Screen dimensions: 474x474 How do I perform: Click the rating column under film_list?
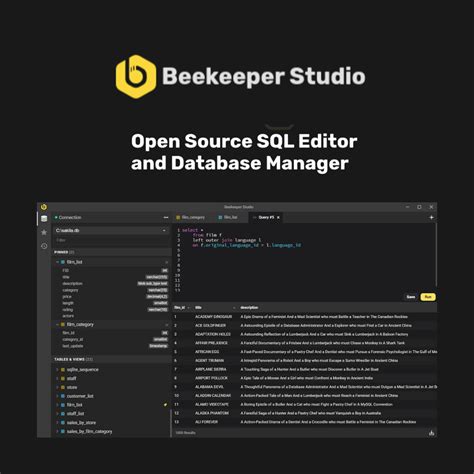tap(68, 310)
